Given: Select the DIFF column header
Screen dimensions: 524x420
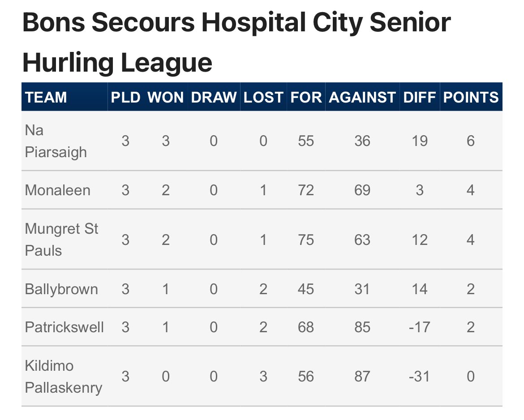Looking at the screenshot, I should pyautogui.click(x=419, y=97).
